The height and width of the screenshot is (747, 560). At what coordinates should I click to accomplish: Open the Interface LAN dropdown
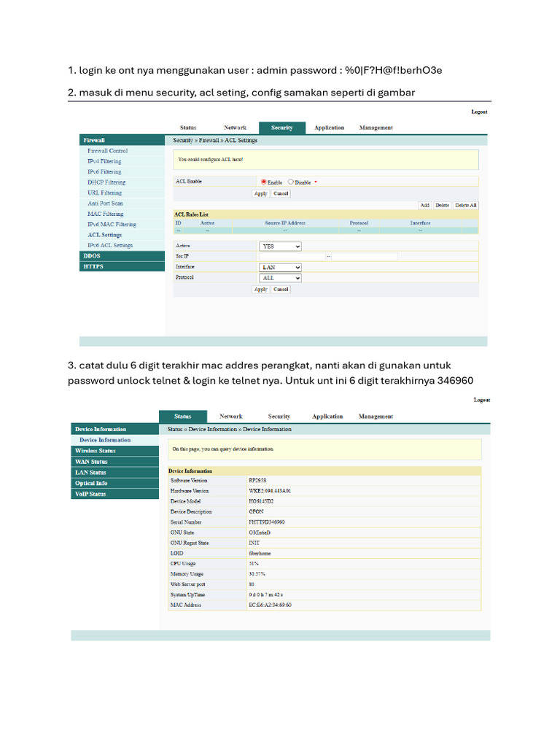[281, 267]
